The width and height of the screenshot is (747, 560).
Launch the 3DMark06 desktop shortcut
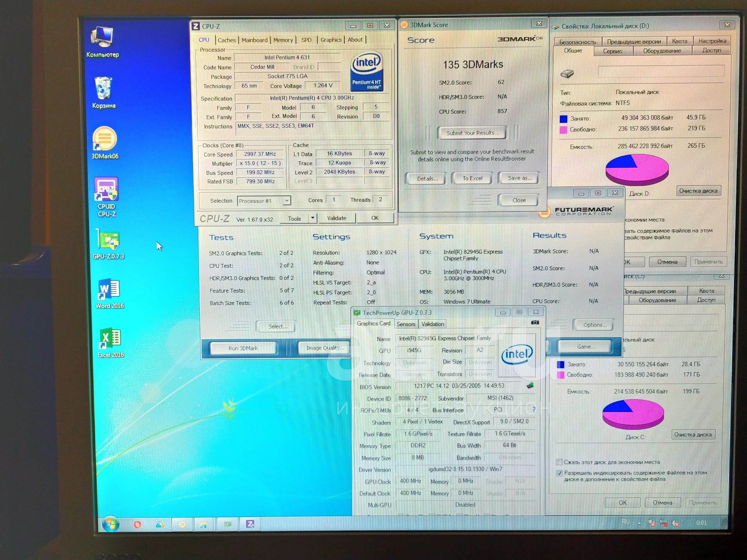pos(105,143)
